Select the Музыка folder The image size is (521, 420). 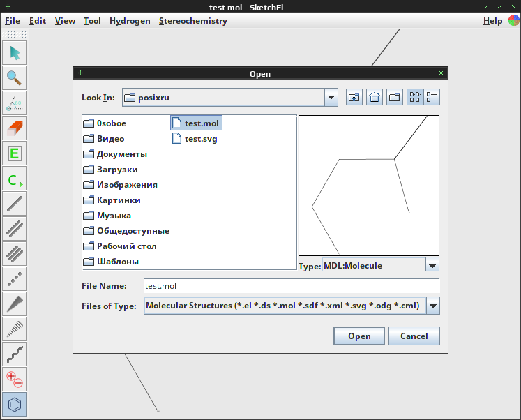click(x=107, y=216)
